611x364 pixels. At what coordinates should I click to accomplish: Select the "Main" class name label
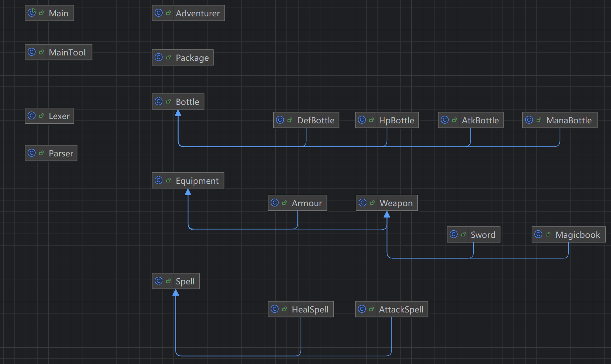coord(58,13)
